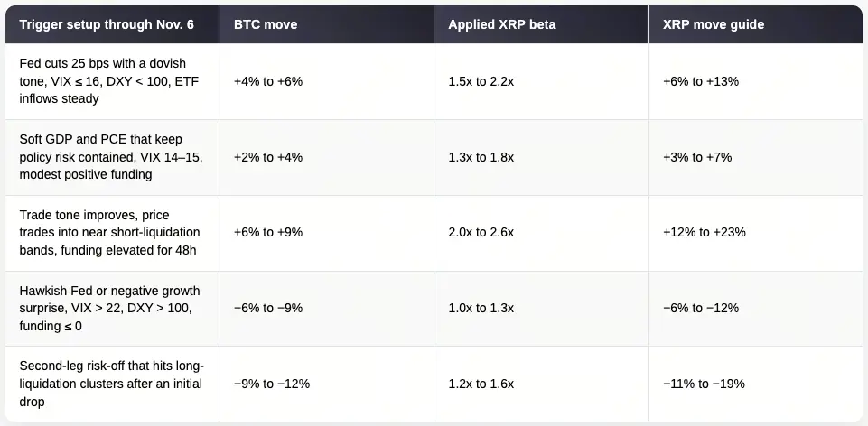
Task: Click the "−11% to −19%" XRP guide cell
Action: pos(705,384)
